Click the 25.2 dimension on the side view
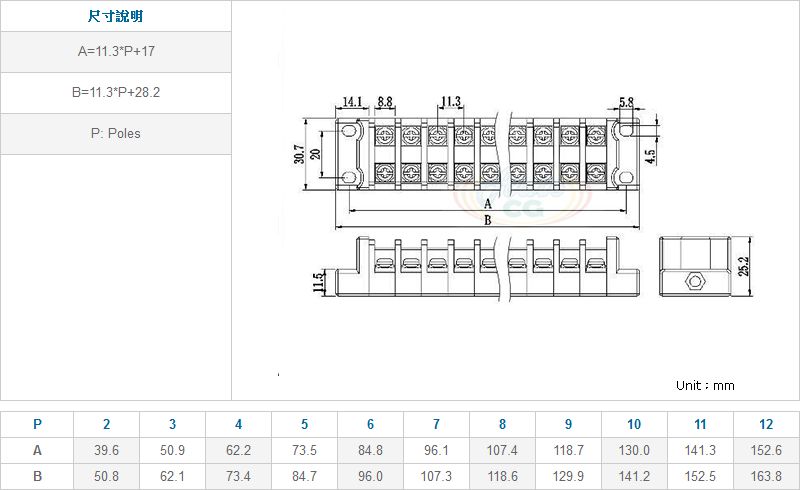 click(743, 265)
